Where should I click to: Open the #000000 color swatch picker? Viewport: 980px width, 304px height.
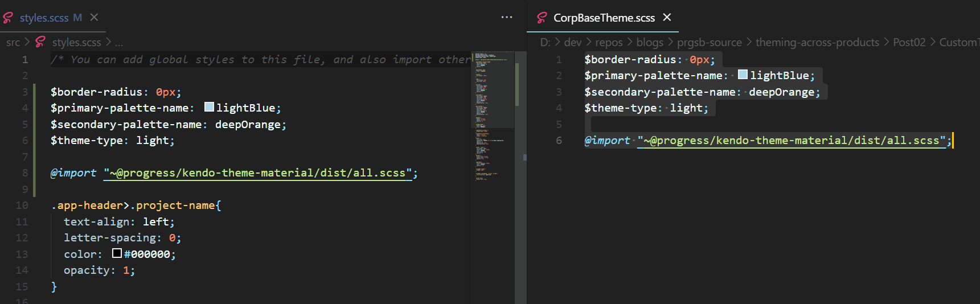click(x=117, y=253)
